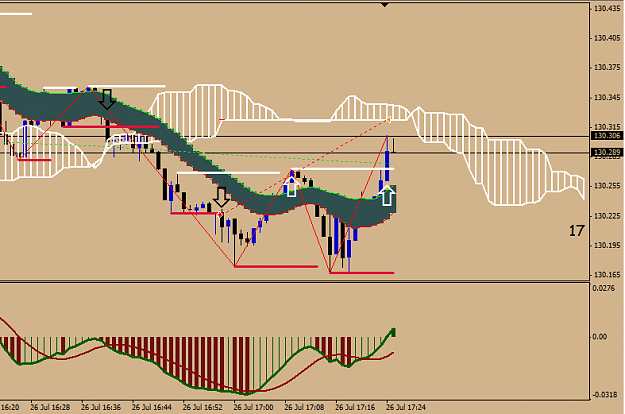Click the 26 Jul 16:52 time label
Viewport: 625px width, 414px height.
(x=203, y=408)
